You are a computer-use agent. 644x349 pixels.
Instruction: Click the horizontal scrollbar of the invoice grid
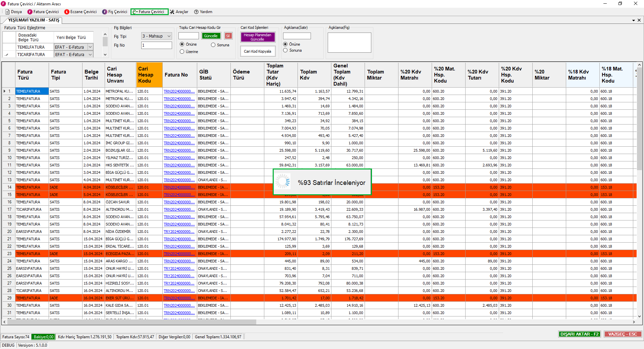[131, 322]
